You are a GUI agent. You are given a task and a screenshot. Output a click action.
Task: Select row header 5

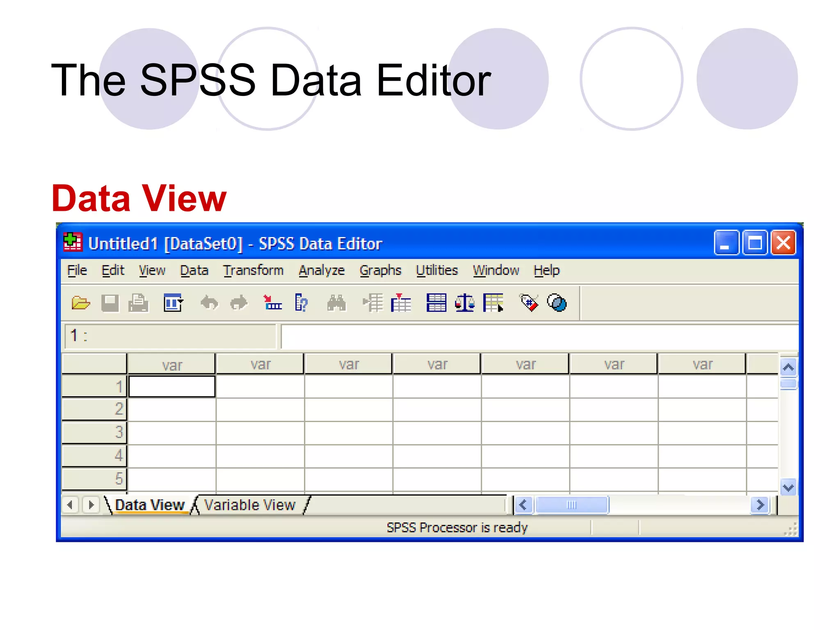[94, 479]
